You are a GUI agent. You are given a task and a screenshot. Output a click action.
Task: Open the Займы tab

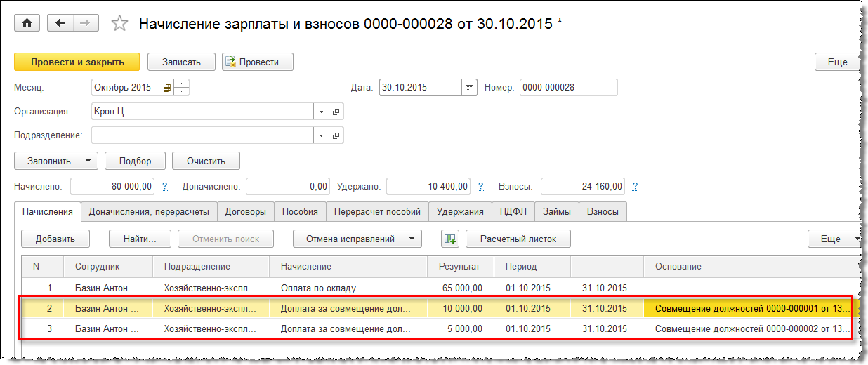pos(557,211)
